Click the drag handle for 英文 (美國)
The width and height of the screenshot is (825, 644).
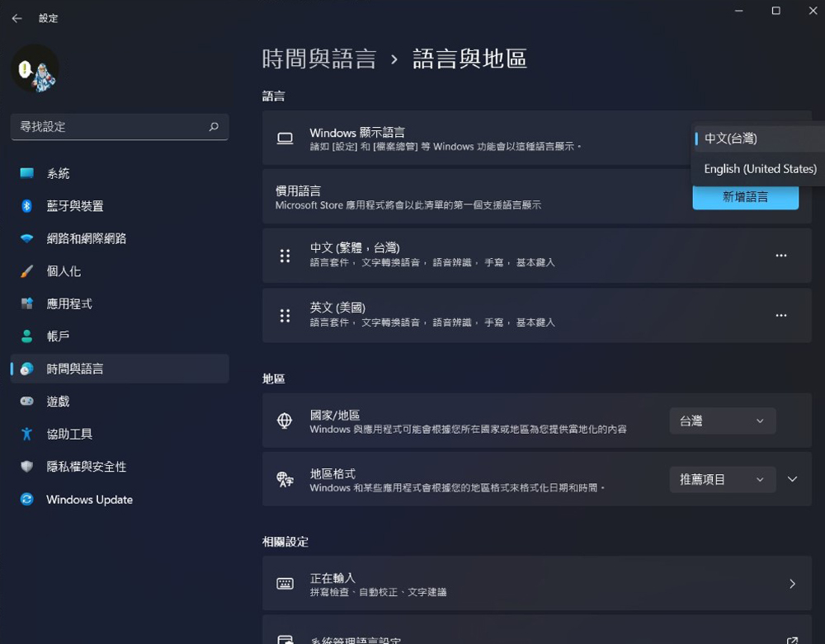(x=285, y=316)
